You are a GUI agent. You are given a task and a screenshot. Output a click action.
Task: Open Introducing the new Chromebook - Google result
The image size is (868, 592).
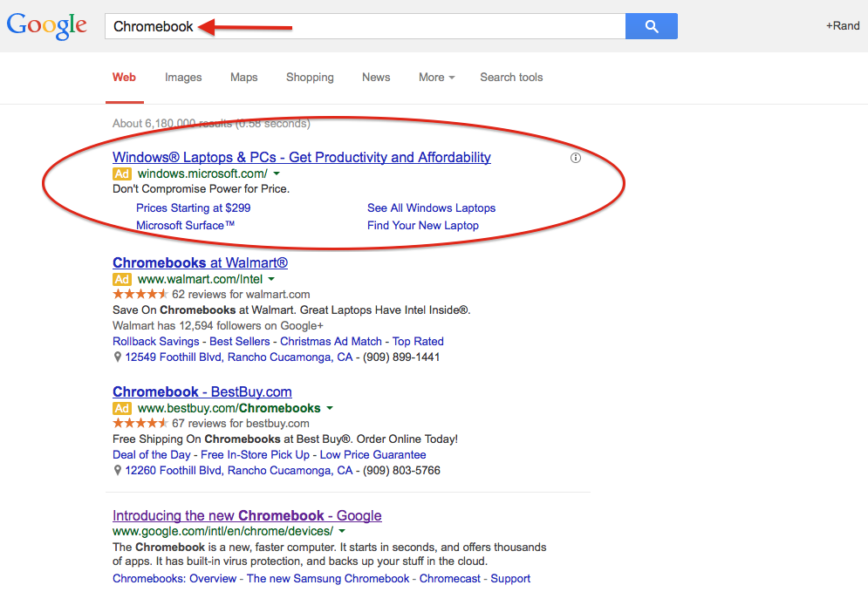[247, 515]
